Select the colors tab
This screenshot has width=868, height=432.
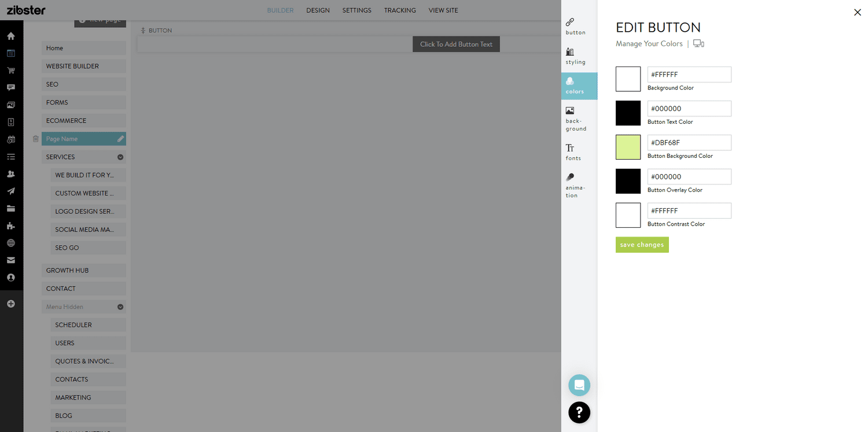(579, 86)
